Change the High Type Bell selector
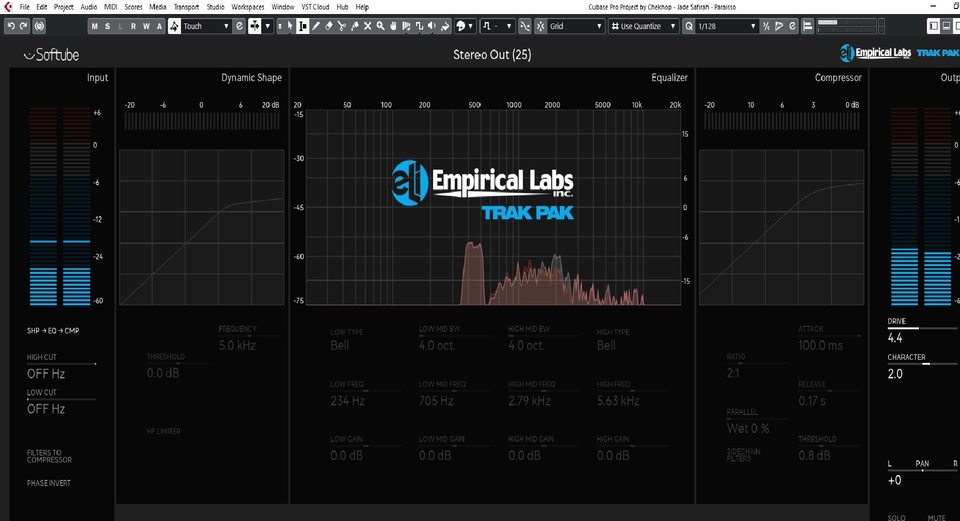The width and height of the screenshot is (960, 521). (x=606, y=345)
